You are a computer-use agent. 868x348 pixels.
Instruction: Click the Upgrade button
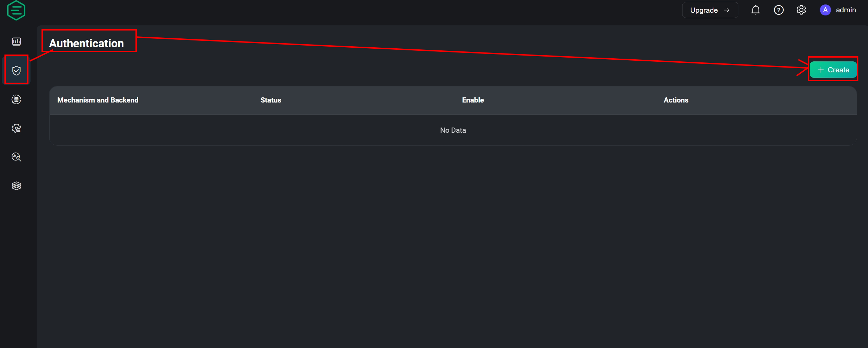click(x=710, y=10)
